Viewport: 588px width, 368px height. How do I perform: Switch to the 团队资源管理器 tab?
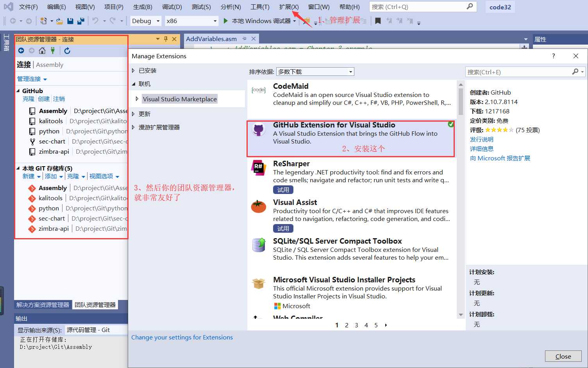[x=95, y=305]
